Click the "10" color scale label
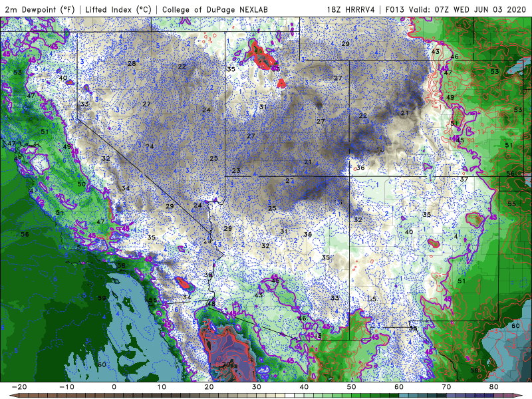The width and height of the screenshot is (532, 399). pyautogui.click(x=162, y=387)
